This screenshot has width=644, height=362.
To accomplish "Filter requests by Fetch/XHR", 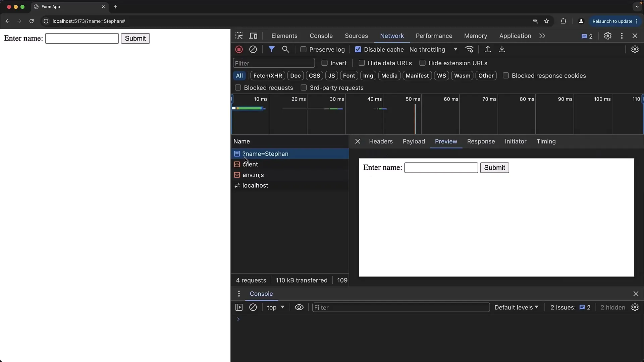I will tap(268, 76).
